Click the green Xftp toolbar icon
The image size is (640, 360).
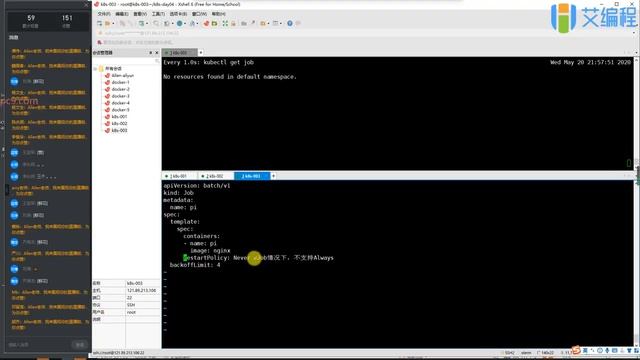pos(214,23)
